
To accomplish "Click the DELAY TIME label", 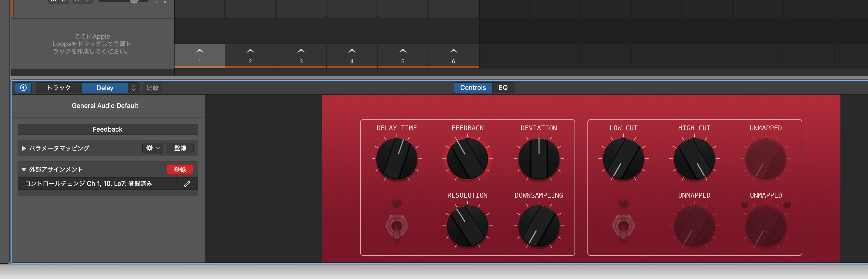I will point(397,128).
